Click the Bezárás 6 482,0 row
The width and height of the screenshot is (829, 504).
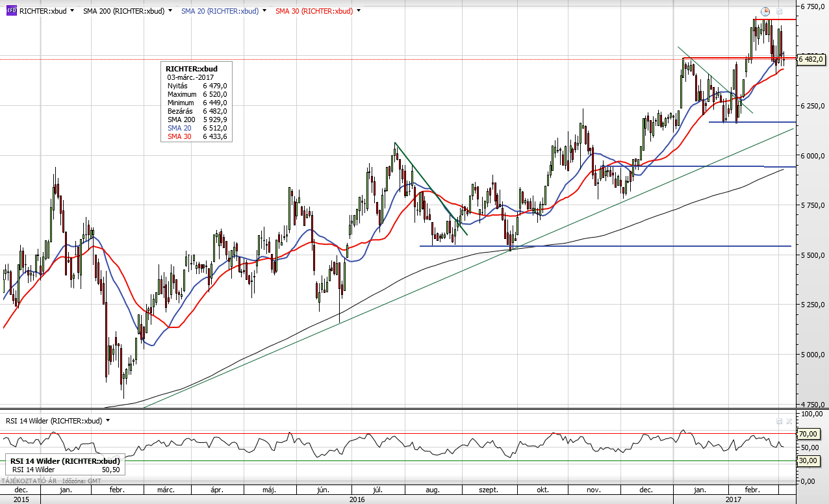click(x=196, y=111)
